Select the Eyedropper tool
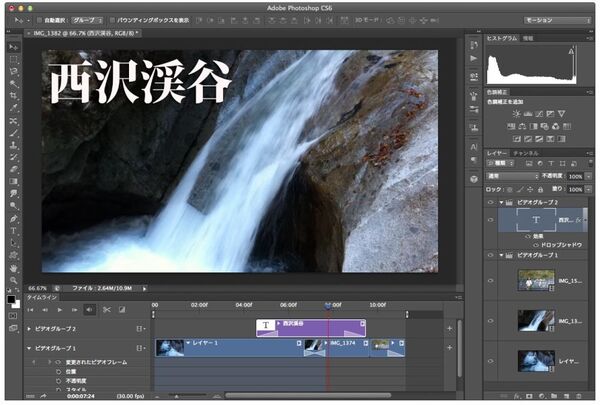The image size is (600, 405). pos(13,108)
